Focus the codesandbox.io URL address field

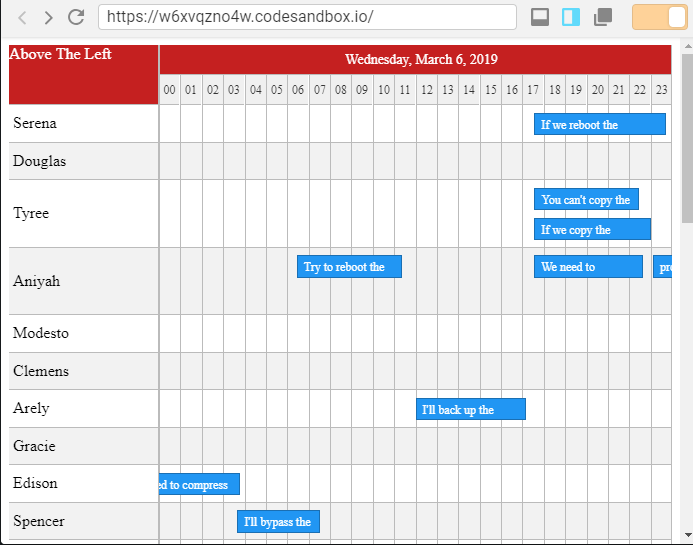(x=307, y=17)
